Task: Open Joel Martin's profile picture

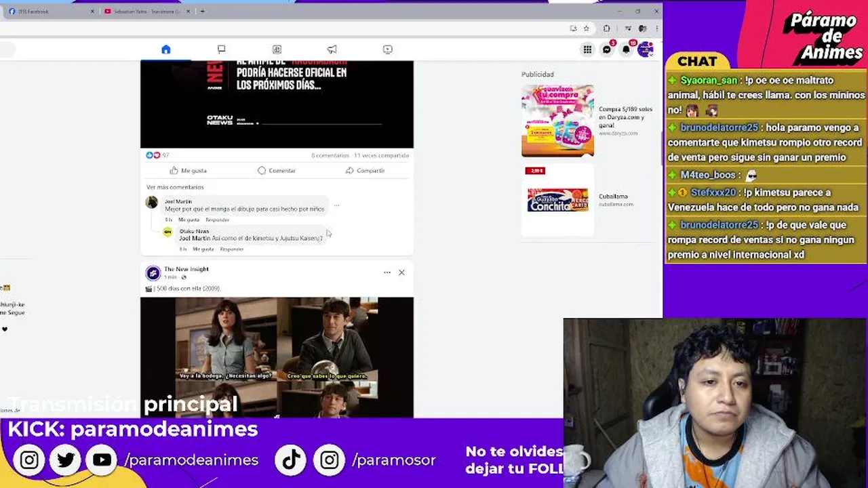Action: pos(152,202)
